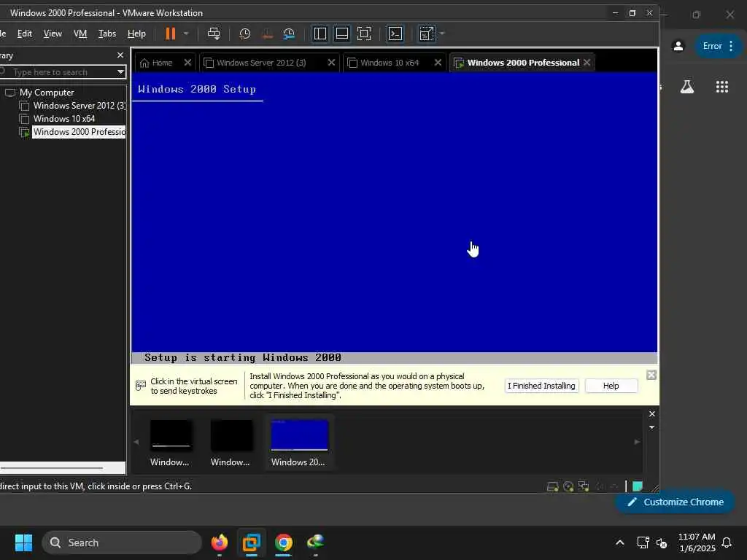Select the Windows 20... VM thumbnail
The height and width of the screenshot is (560, 747).
tap(299, 443)
